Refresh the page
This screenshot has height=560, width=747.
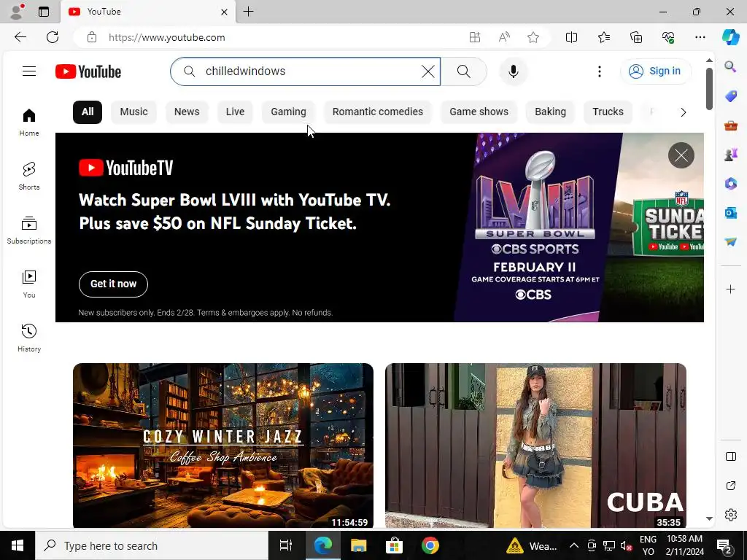click(53, 37)
